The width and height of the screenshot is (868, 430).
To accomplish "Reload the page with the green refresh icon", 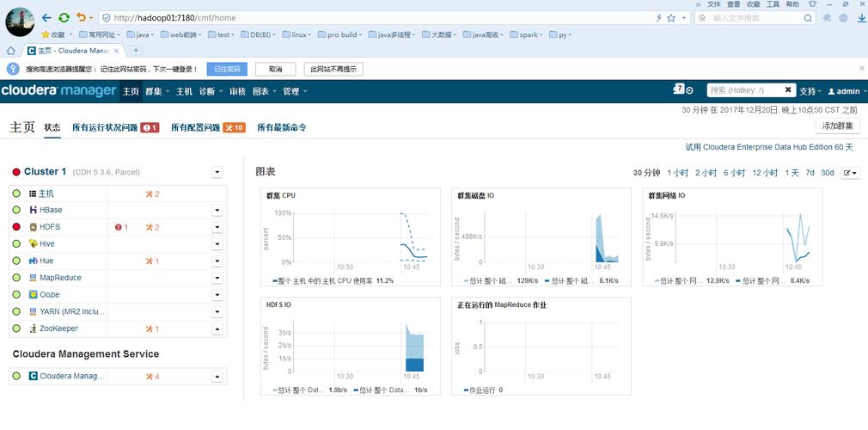I will click(x=64, y=18).
